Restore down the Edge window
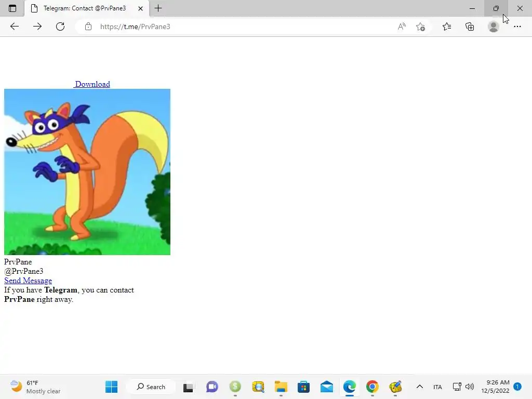Screen dimensions: 532x399 click(496, 8)
